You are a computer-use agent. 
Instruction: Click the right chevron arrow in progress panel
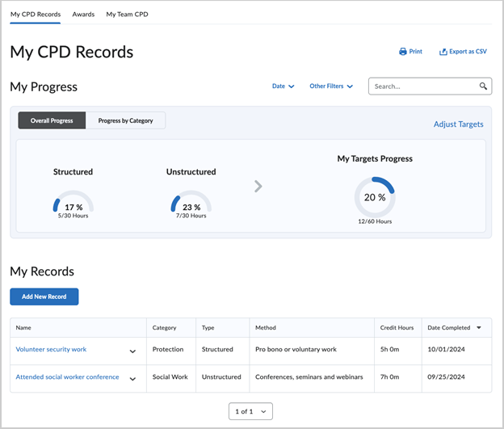coord(258,187)
